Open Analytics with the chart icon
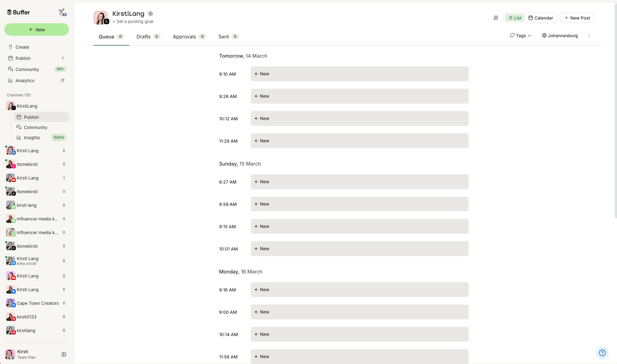Viewport: 617px width, 364px height. 11,80
